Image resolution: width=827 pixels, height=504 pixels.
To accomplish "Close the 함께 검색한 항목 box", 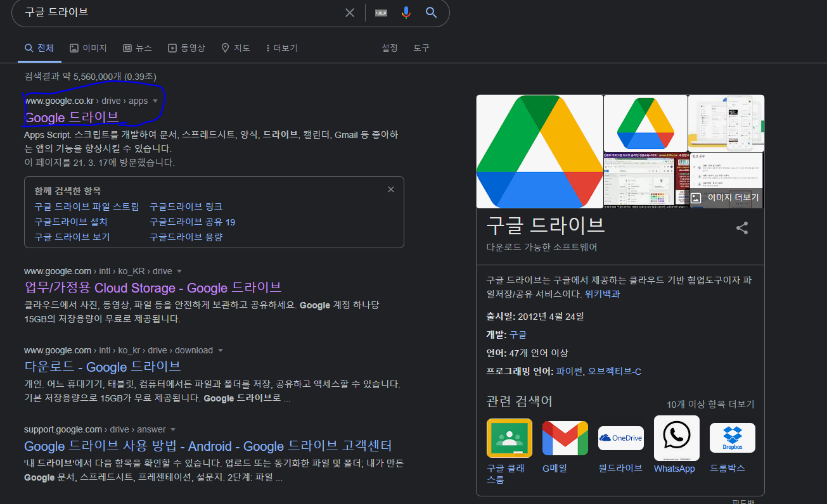I will click(391, 189).
